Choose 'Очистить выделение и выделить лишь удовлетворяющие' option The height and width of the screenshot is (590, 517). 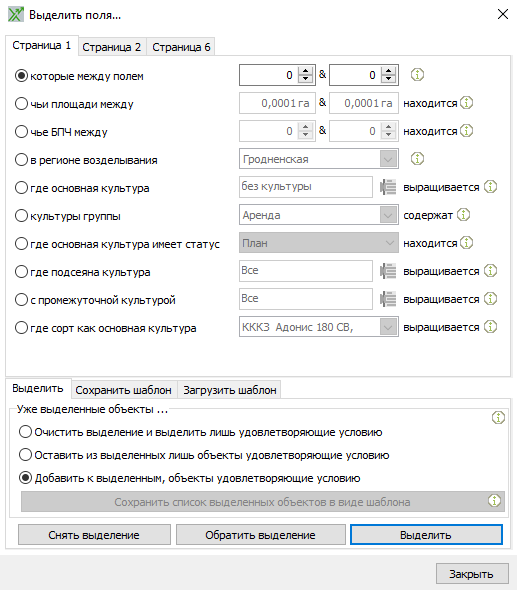25,432
